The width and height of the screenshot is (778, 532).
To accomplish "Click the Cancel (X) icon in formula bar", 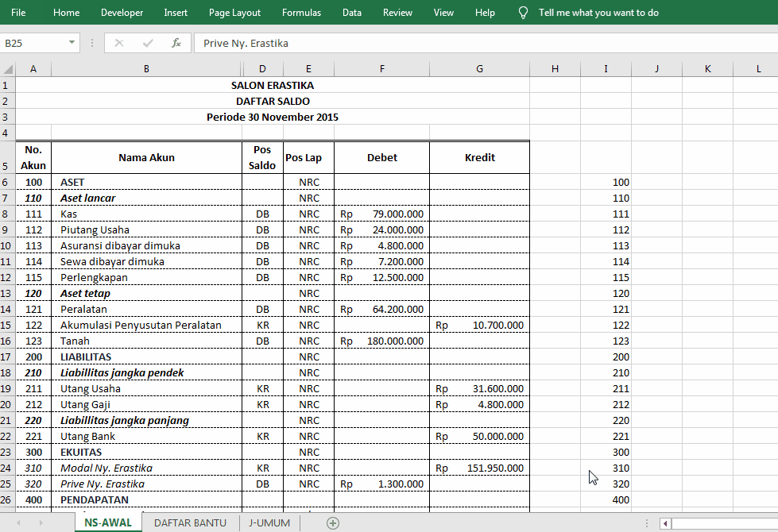I will click(118, 42).
